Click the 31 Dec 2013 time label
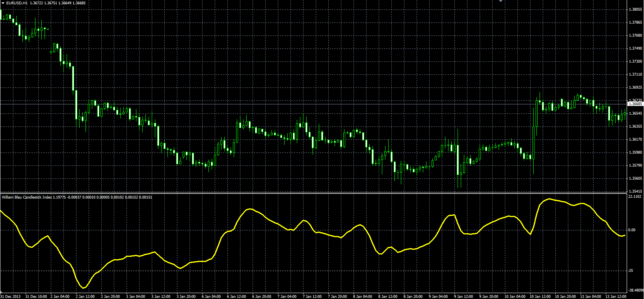The width and height of the screenshot is (644, 299). click(10, 297)
